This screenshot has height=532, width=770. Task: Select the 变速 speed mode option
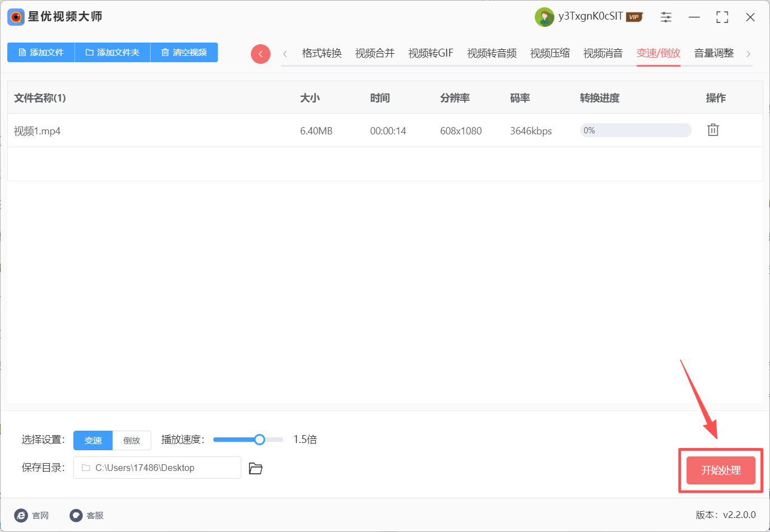coord(92,440)
